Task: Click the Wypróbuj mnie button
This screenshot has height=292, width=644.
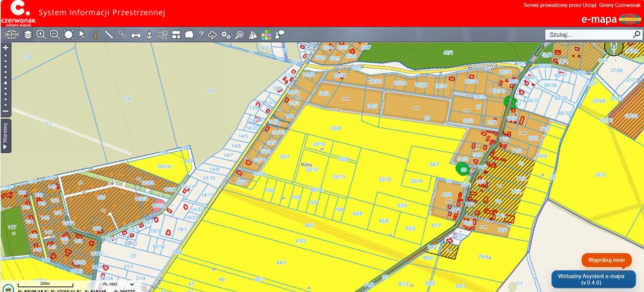Action: [x=606, y=260]
